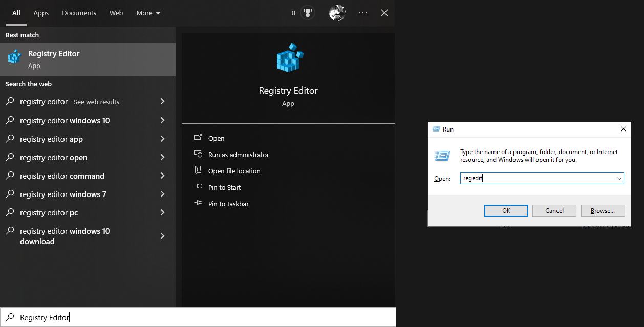
Task: Click the Run program icon beside description
Action: [x=442, y=156]
